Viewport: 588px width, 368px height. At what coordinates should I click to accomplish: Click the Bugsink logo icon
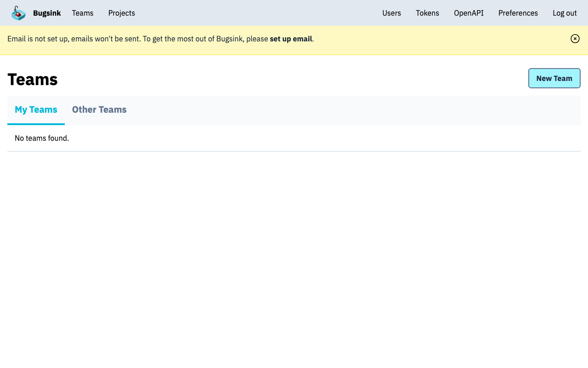point(18,13)
